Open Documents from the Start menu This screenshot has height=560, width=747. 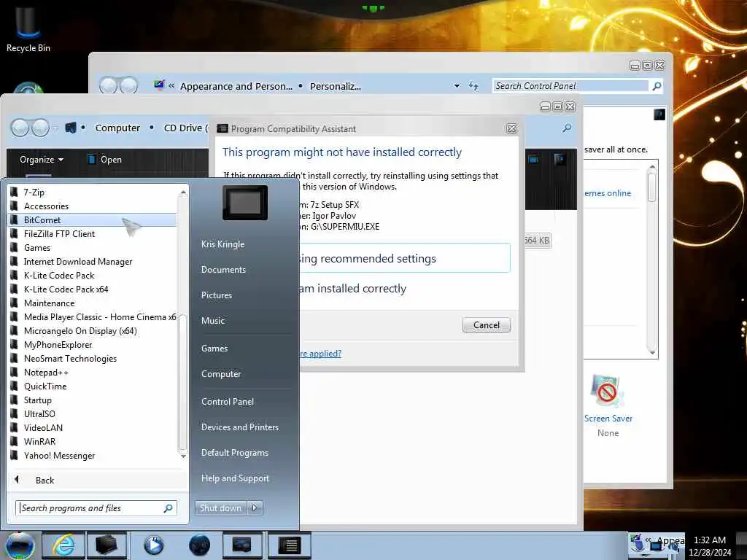[x=223, y=270]
